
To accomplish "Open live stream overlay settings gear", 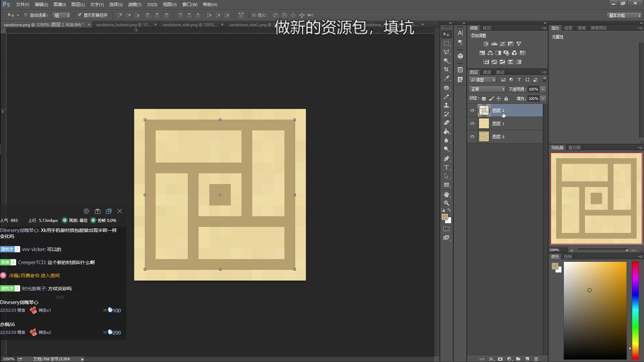I will (86, 211).
